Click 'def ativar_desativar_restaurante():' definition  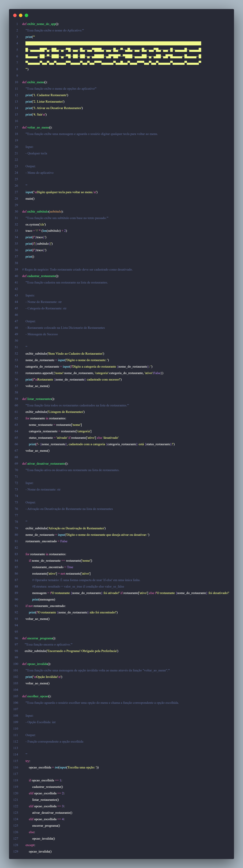tap(45, 464)
